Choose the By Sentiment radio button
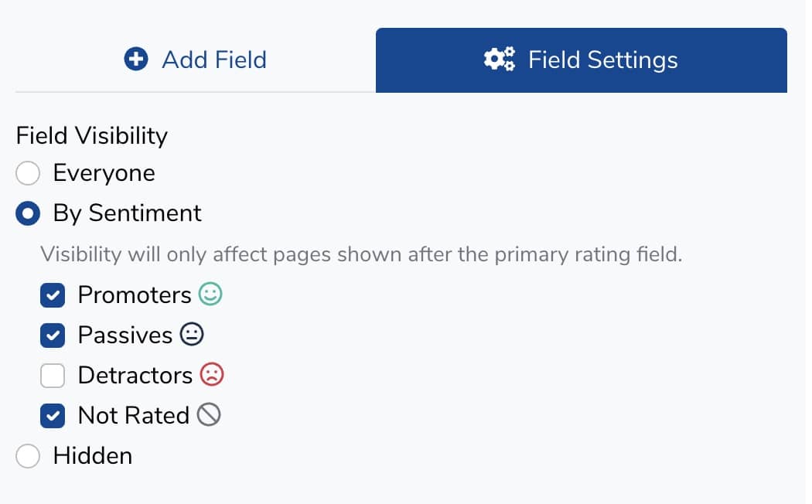Image resolution: width=812 pixels, height=504 pixels. pyautogui.click(x=28, y=213)
